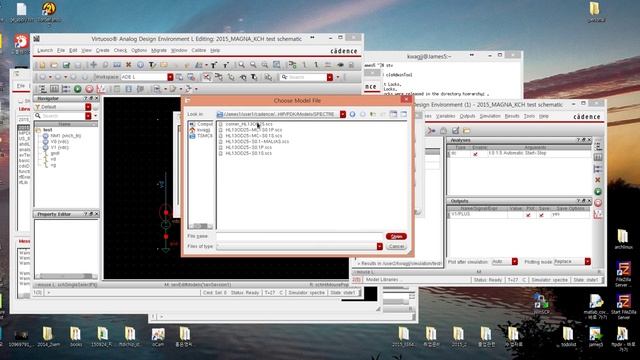Toggle Save checkbox for V1/PLUS output
The height and width of the screenshot is (360, 640).
(542, 215)
